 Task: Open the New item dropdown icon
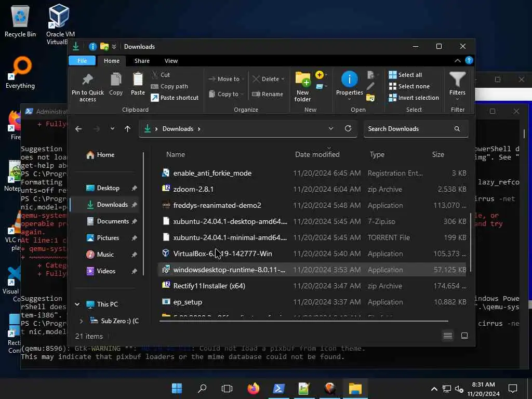click(x=321, y=75)
